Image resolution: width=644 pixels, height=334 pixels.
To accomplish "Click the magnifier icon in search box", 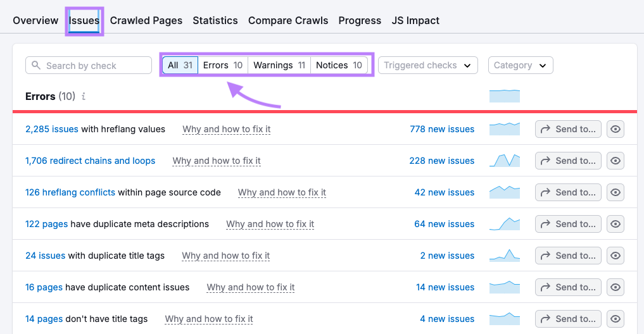I will 36,66.
